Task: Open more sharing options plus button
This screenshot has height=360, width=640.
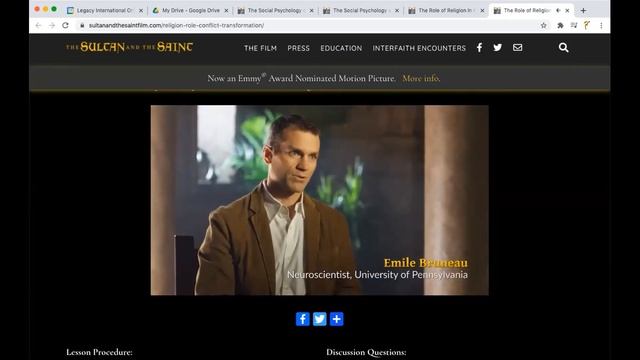Action: 336,319
